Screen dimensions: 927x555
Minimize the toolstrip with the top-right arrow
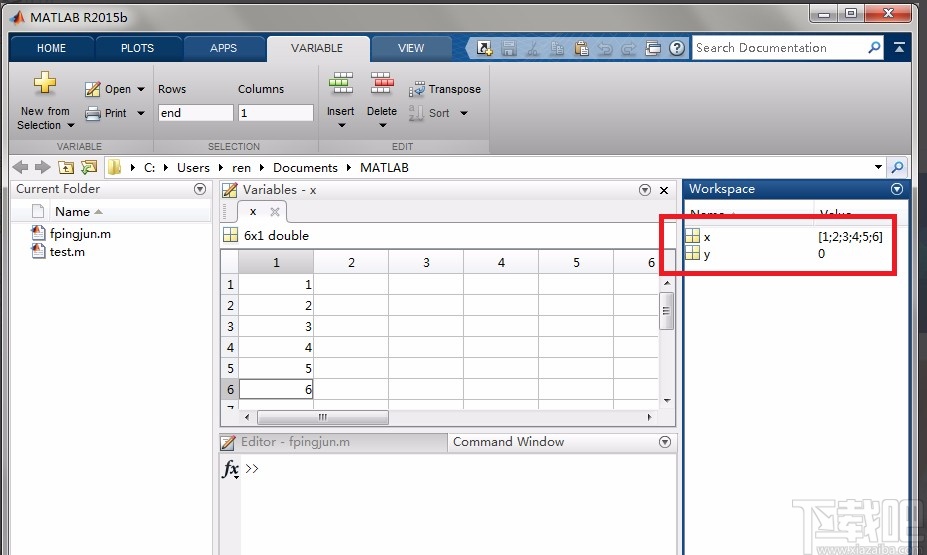pyautogui.click(x=899, y=47)
